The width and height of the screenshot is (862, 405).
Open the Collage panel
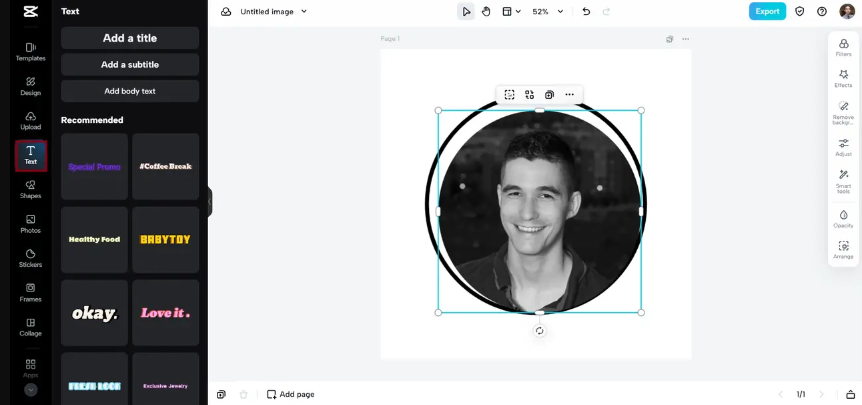coord(31,327)
